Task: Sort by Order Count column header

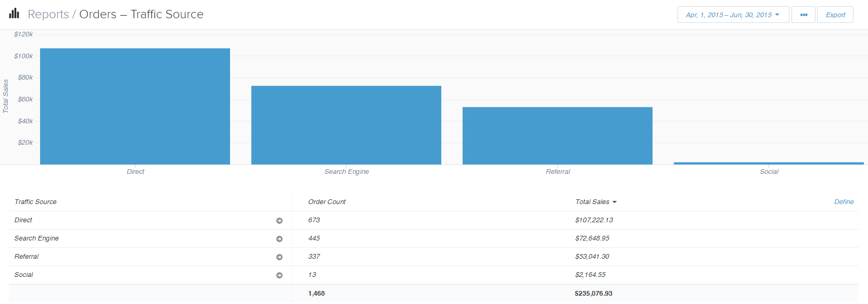Action: 327,202
